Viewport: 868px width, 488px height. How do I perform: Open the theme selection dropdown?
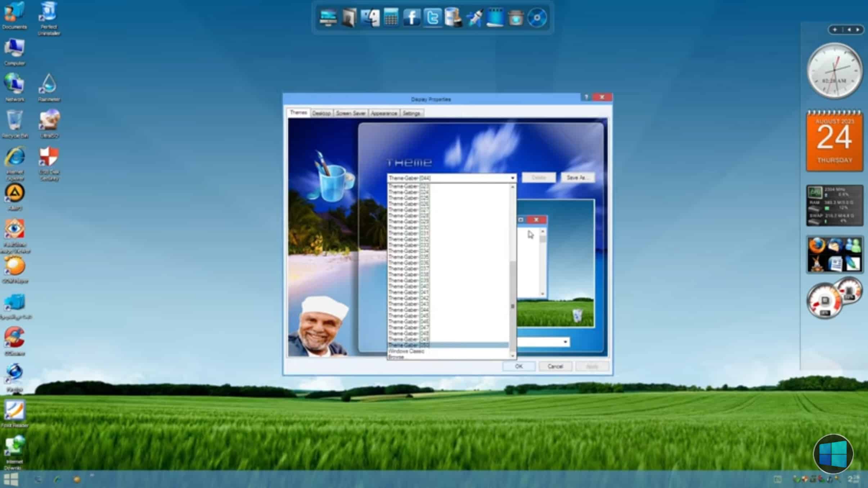512,177
